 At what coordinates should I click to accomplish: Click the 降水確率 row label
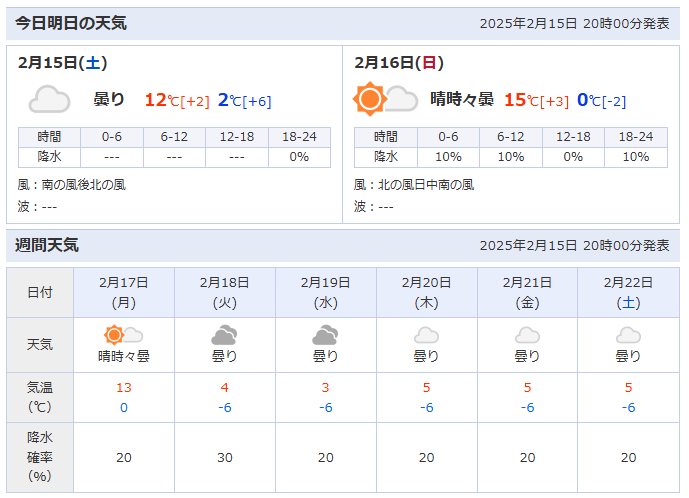pyautogui.click(x=40, y=457)
